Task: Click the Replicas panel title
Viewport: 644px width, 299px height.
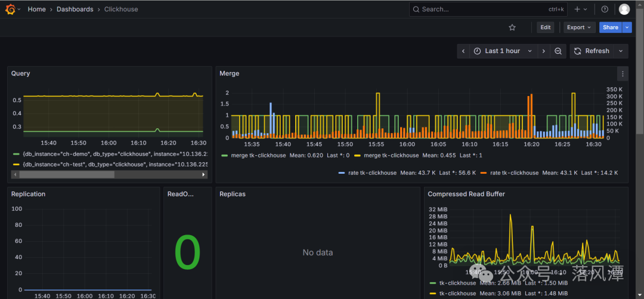Action: [233, 194]
